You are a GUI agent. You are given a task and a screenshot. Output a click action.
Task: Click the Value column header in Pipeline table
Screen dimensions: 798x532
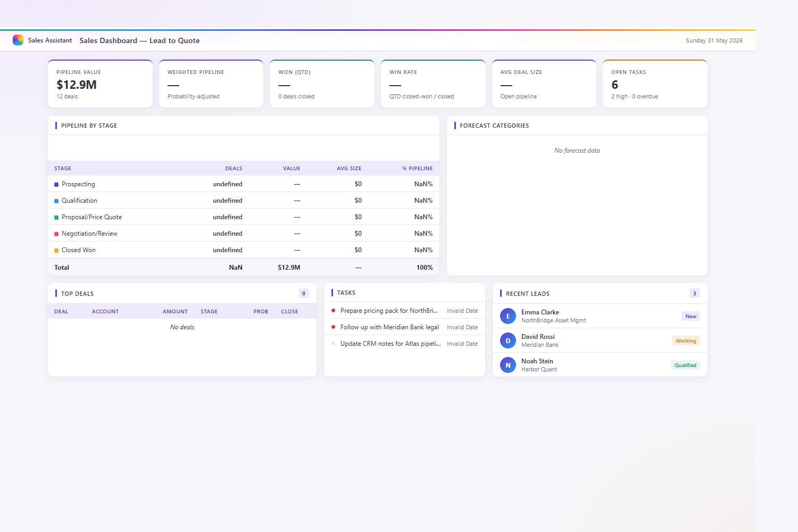pyautogui.click(x=292, y=169)
